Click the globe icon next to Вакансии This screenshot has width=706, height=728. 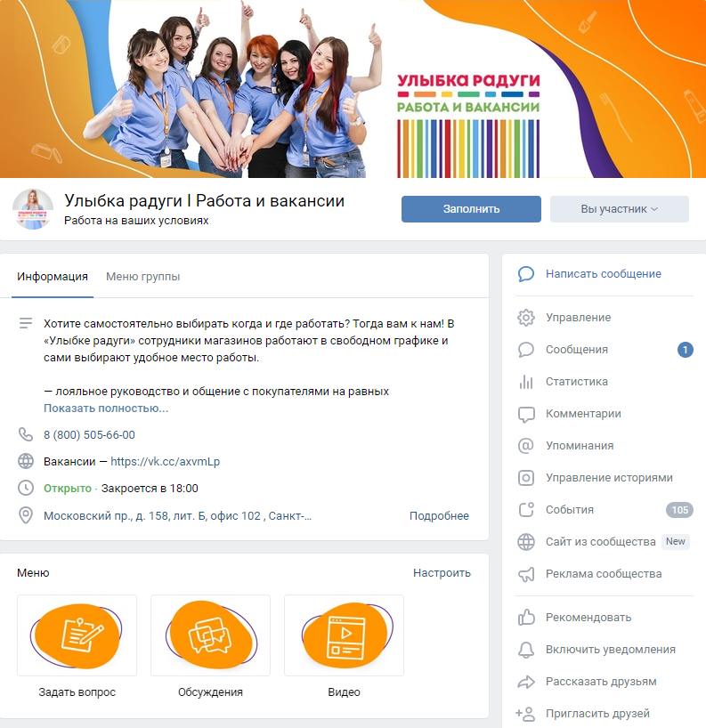click(x=26, y=462)
